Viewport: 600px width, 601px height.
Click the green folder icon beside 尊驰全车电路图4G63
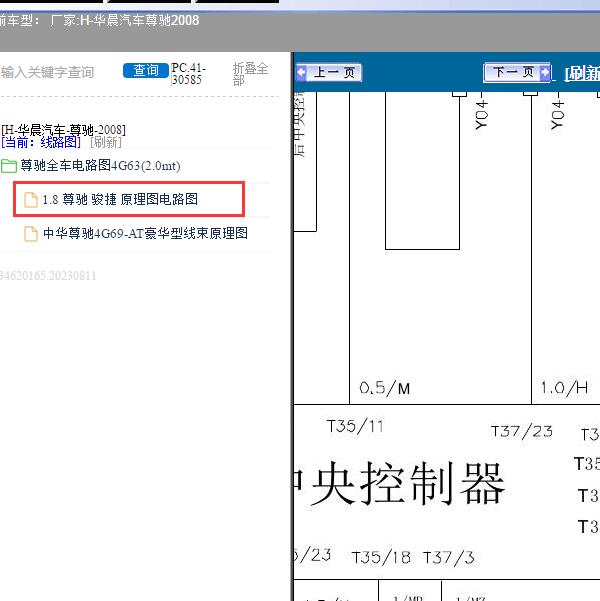[9, 166]
